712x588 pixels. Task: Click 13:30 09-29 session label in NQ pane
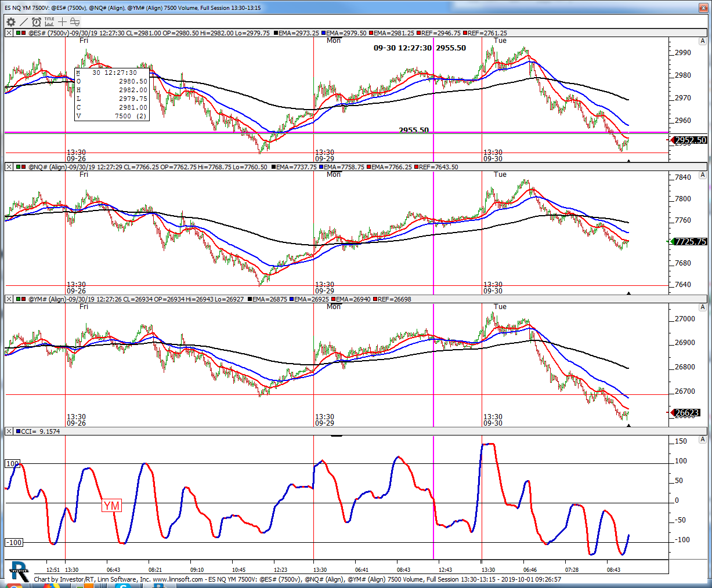(324, 288)
